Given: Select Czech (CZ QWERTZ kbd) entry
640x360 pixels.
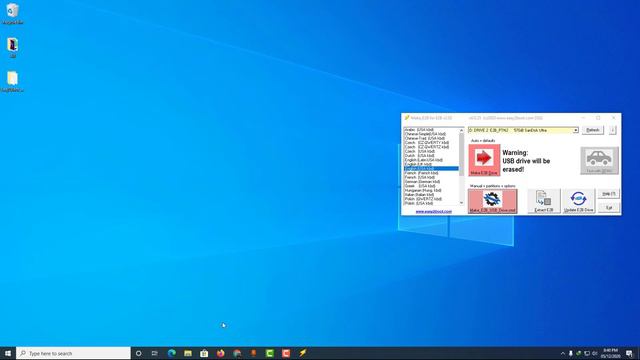Looking at the screenshot, I should 431,147.
